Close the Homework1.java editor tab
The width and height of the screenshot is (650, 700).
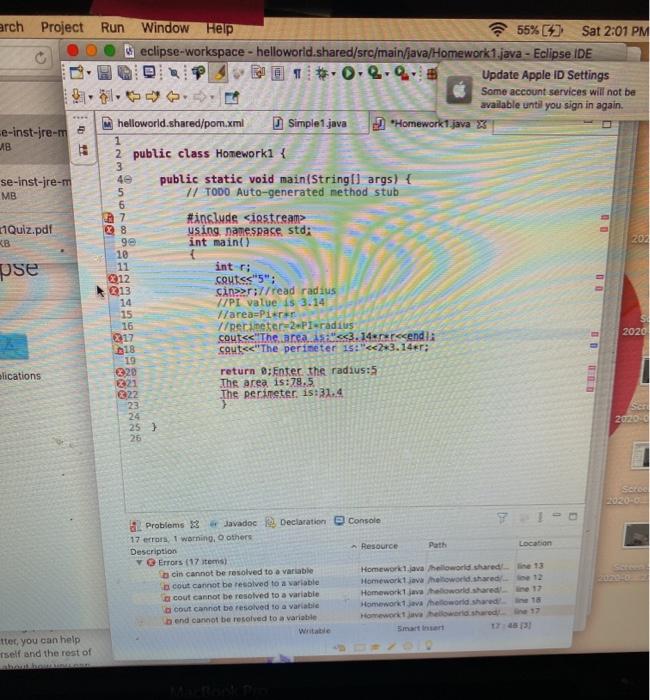[481, 124]
